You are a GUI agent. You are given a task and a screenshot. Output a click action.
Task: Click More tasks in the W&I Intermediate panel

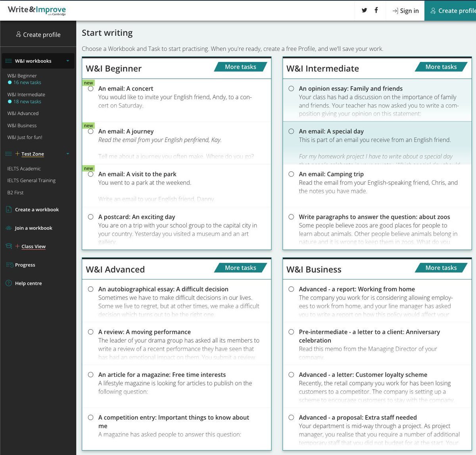(441, 67)
